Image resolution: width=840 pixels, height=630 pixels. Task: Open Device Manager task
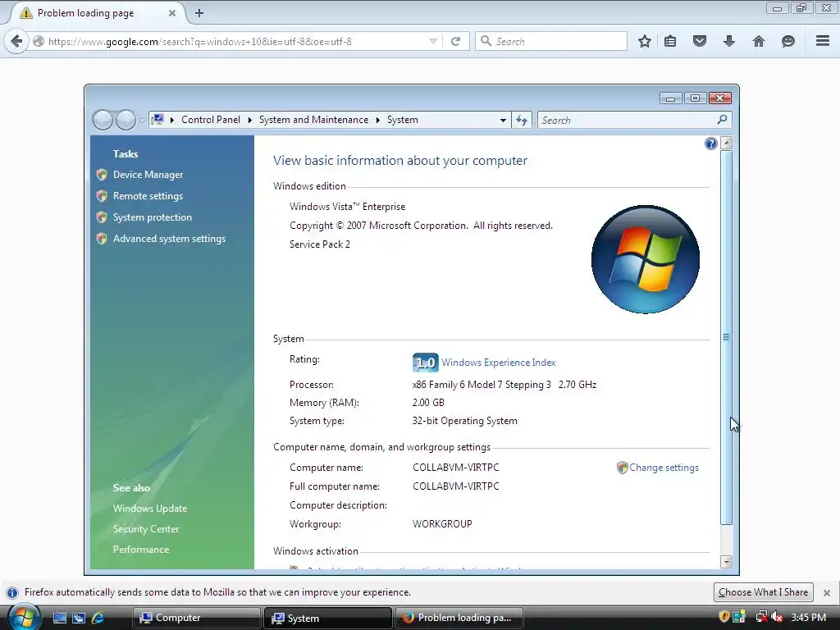[148, 175]
